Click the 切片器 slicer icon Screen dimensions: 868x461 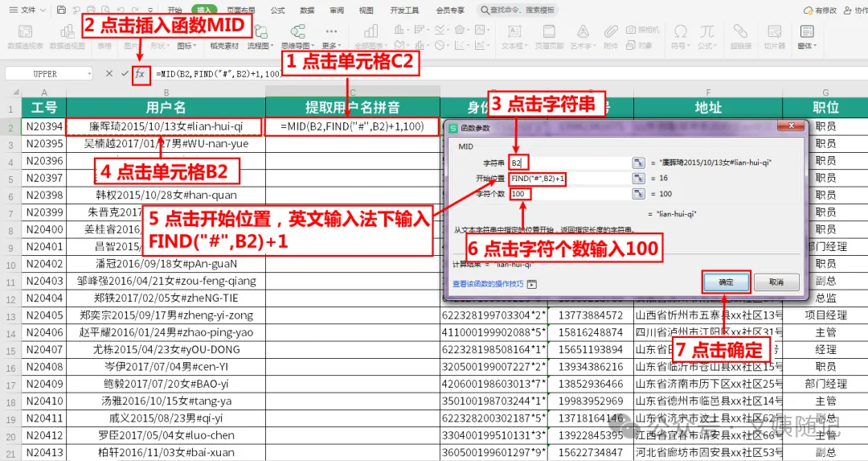coord(775,36)
